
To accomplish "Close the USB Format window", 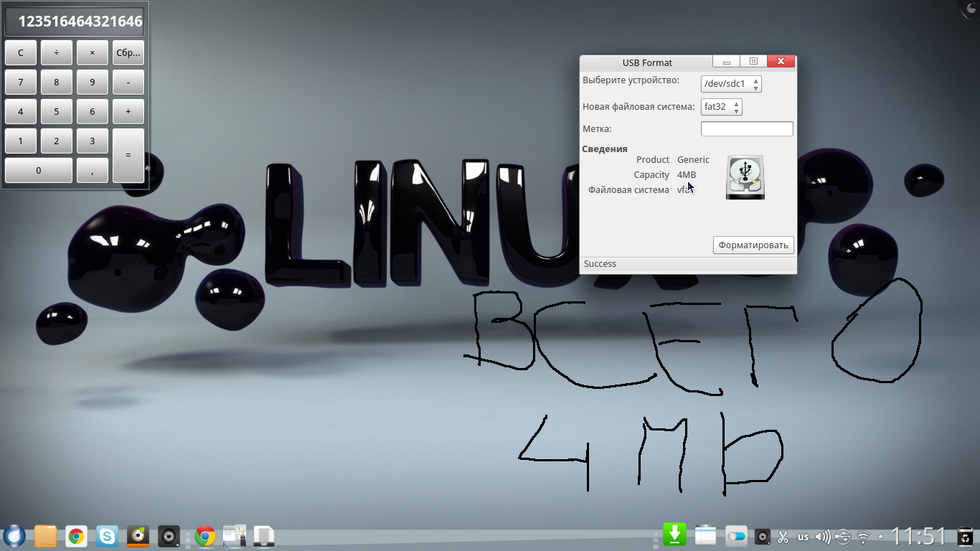I will 781,62.
